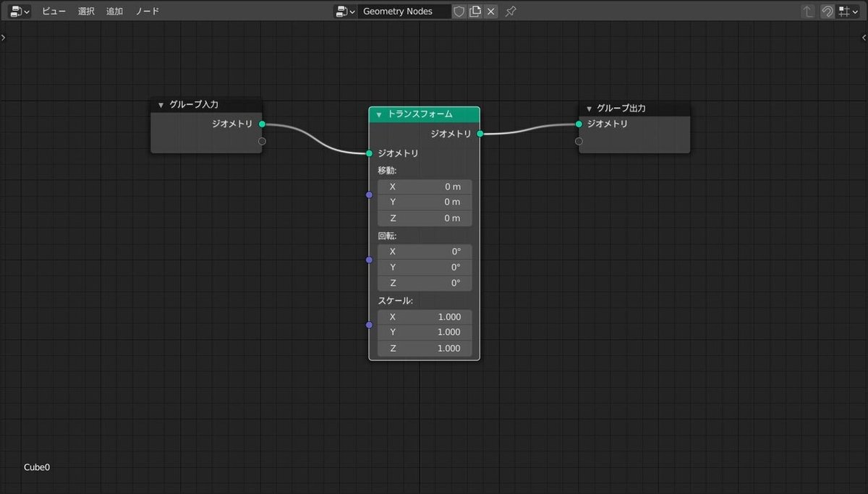
Task: Open the snap-to grid options dropdown
Action: point(847,11)
